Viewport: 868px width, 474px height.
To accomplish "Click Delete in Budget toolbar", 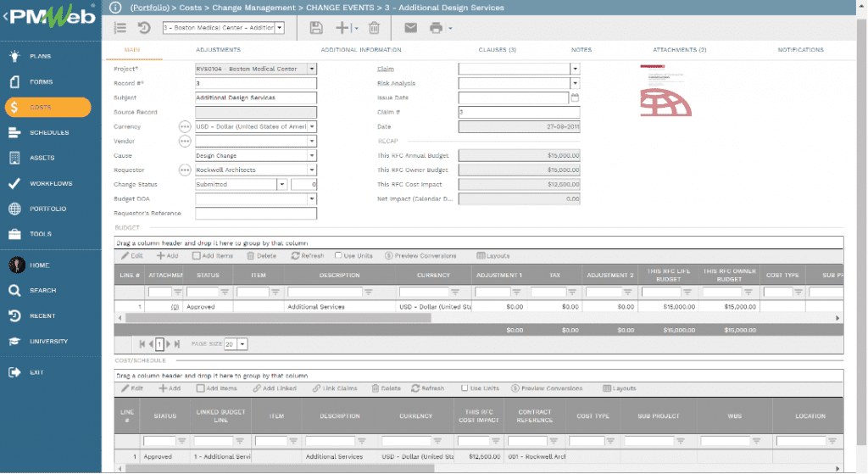I will pos(261,256).
